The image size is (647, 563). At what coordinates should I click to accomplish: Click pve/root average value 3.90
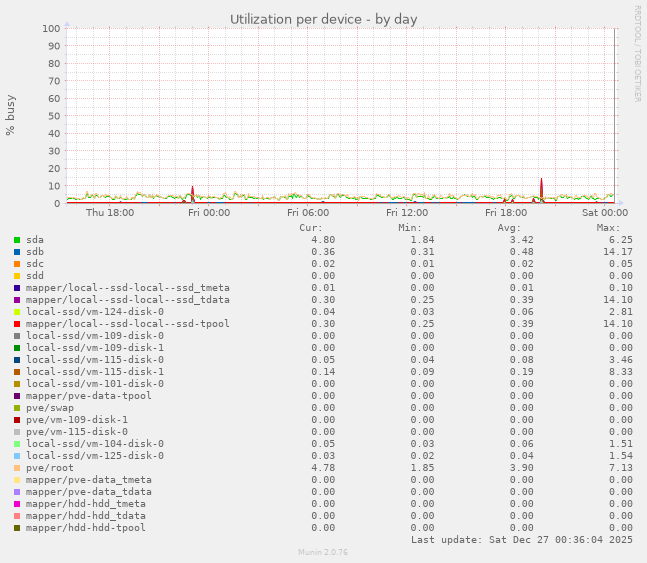522,468
